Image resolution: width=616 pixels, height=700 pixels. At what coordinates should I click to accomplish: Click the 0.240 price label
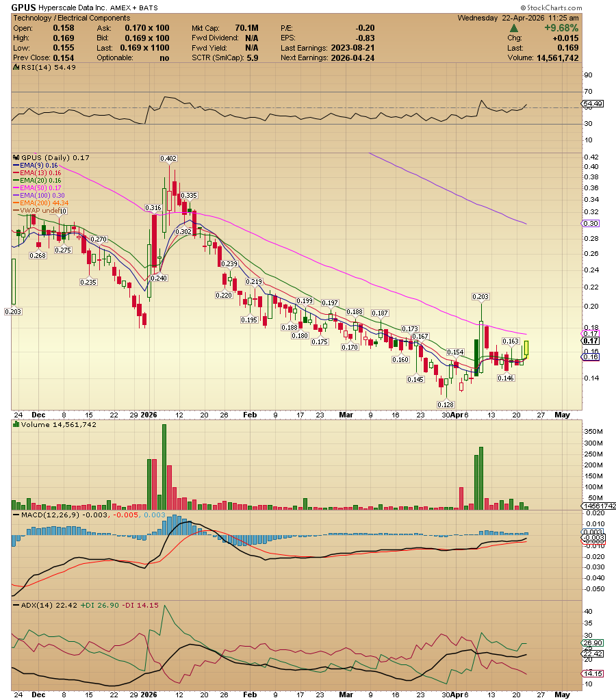coord(159,278)
